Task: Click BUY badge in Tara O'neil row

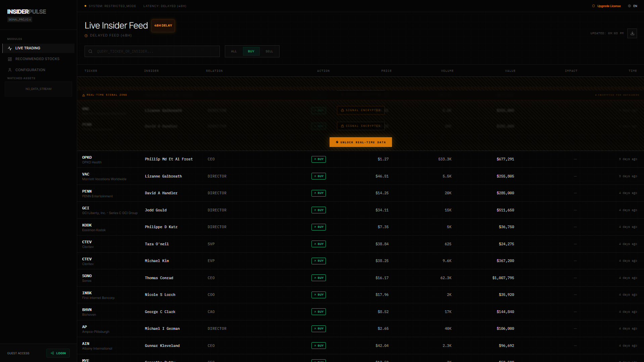Action: 318,244
